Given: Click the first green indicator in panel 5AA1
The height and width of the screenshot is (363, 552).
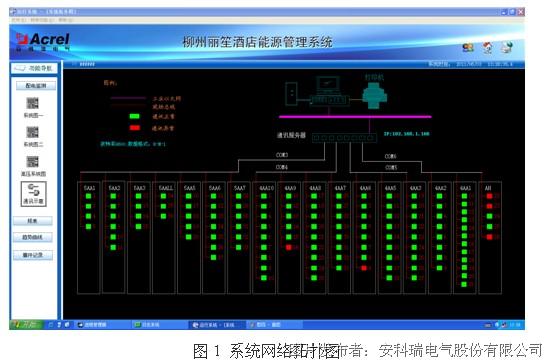Looking at the screenshot, I should 88,196.
